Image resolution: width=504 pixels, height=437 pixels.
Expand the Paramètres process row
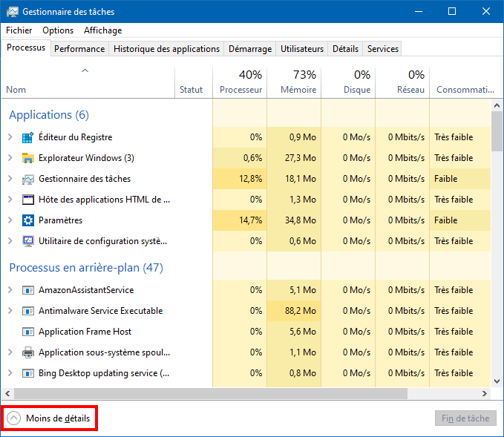[10, 220]
